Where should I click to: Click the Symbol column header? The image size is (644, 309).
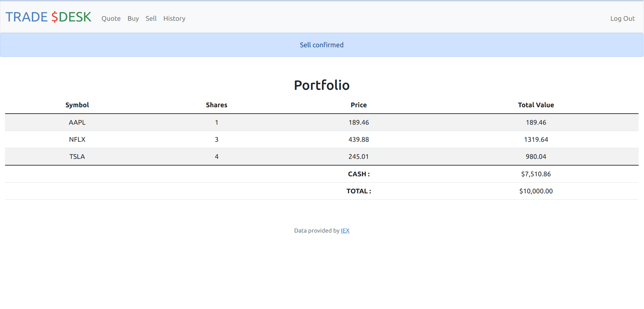click(77, 105)
